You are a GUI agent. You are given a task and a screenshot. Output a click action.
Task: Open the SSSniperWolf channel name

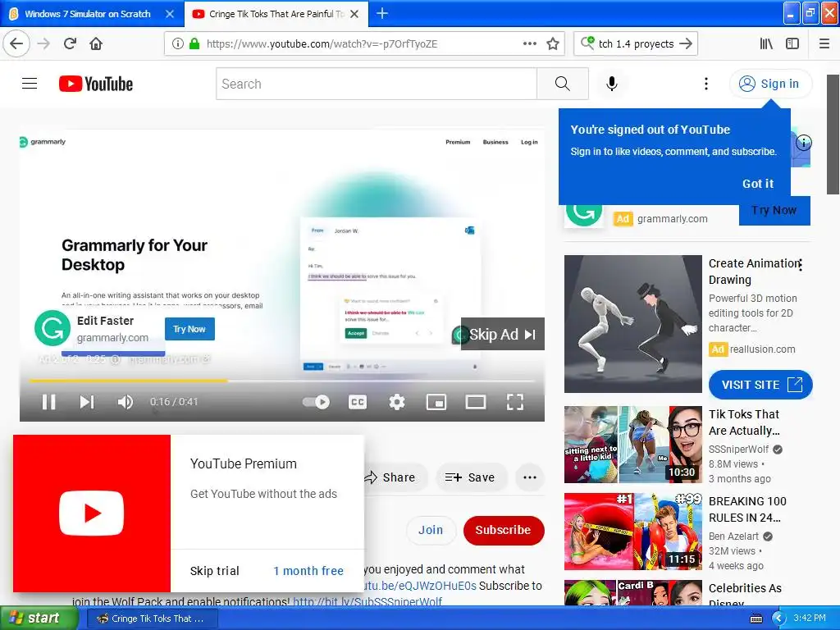(x=738, y=449)
